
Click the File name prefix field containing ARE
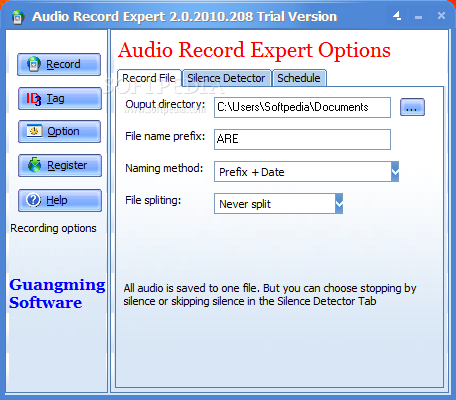[302, 139]
